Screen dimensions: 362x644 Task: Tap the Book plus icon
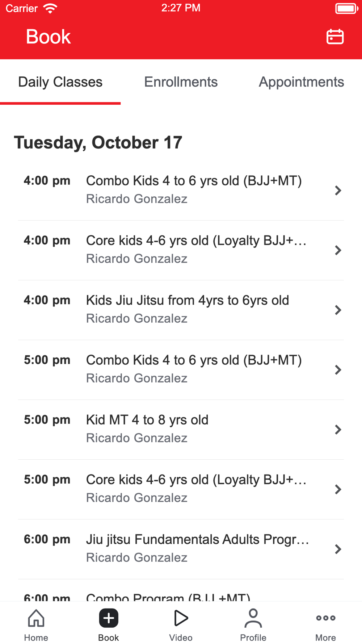[109, 618]
